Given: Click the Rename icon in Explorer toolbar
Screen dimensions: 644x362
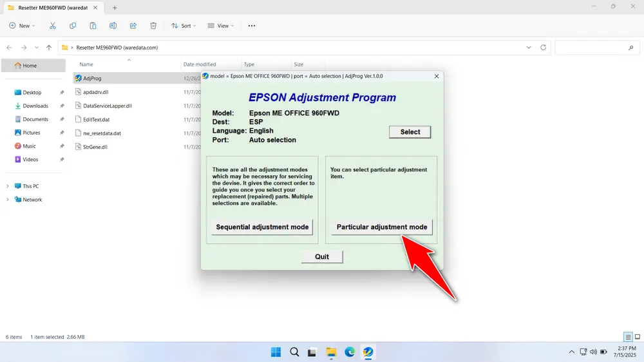Looking at the screenshot, I should tap(113, 26).
